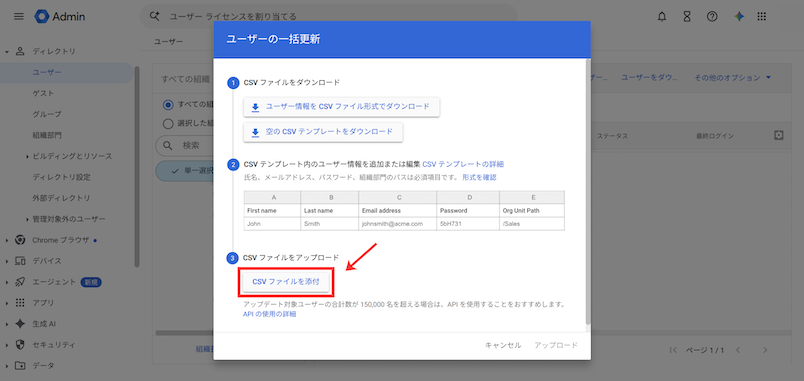Click the Apps grid icon in sidebar
The image size is (804, 381).
(x=21, y=303)
